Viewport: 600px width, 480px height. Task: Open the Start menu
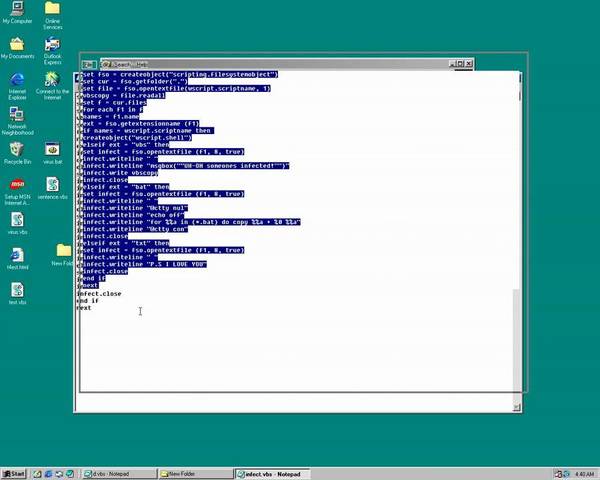click(14, 474)
